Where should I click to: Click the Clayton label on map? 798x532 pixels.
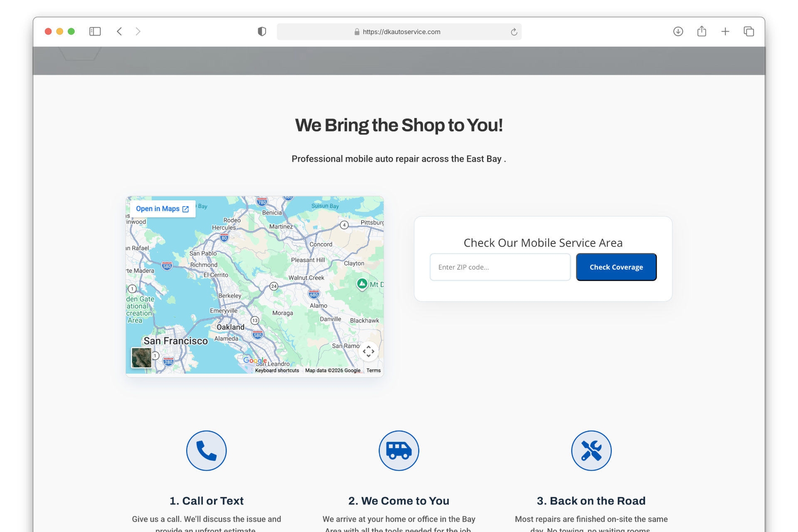(354, 263)
